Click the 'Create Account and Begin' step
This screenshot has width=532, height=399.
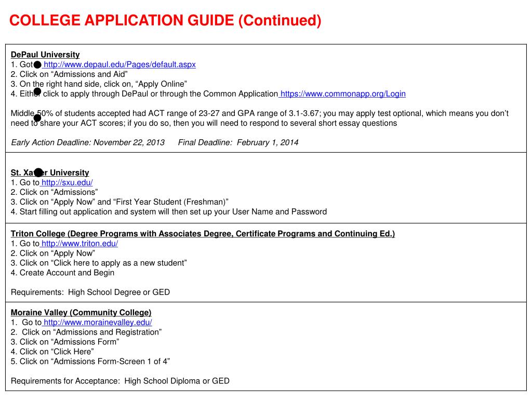[x=62, y=273]
